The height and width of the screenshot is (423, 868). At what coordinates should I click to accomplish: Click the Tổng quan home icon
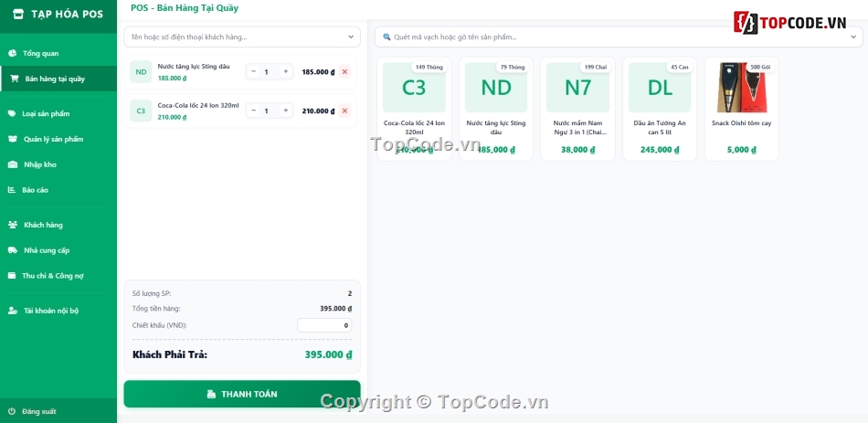coord(13,53)
